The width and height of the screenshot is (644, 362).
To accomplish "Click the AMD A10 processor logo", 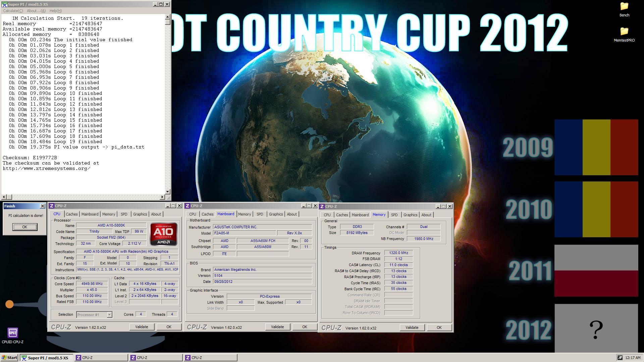I will tap(163, 234).
